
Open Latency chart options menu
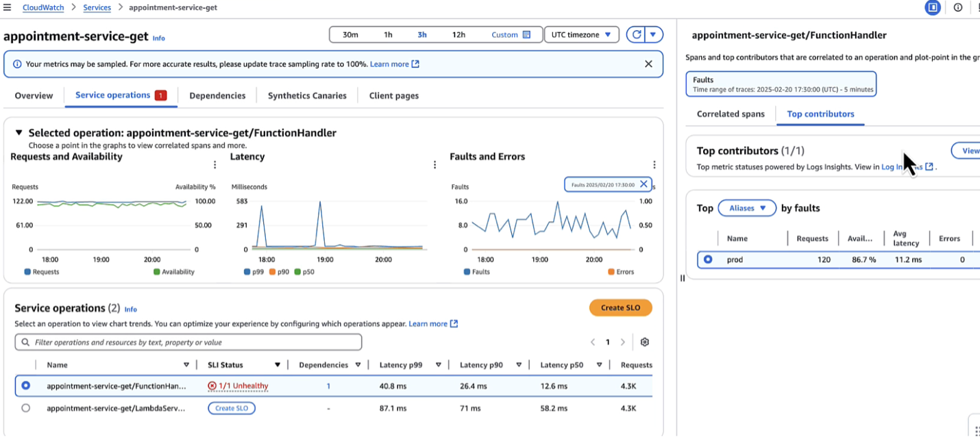click(434, 165)
